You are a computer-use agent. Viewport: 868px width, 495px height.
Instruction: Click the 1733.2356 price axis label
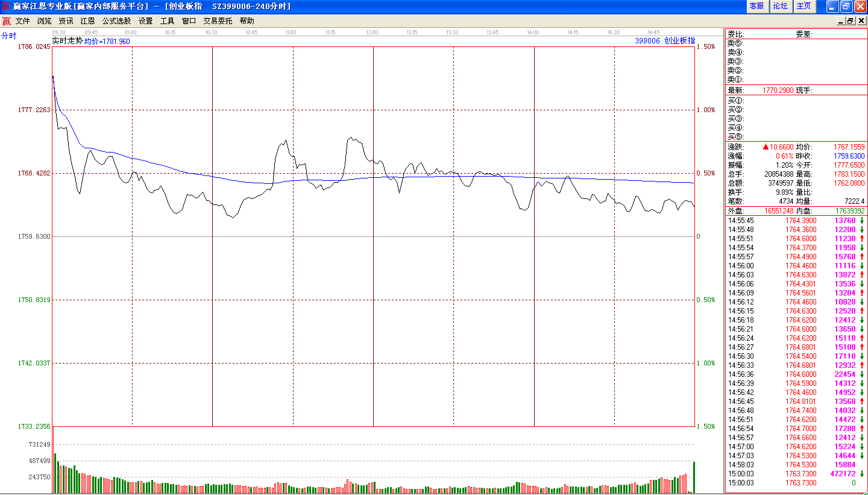(x=34, y=426)
